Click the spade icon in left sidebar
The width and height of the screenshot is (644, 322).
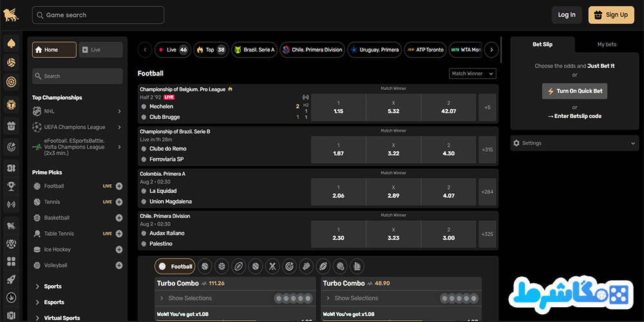[x=11, y=43]
